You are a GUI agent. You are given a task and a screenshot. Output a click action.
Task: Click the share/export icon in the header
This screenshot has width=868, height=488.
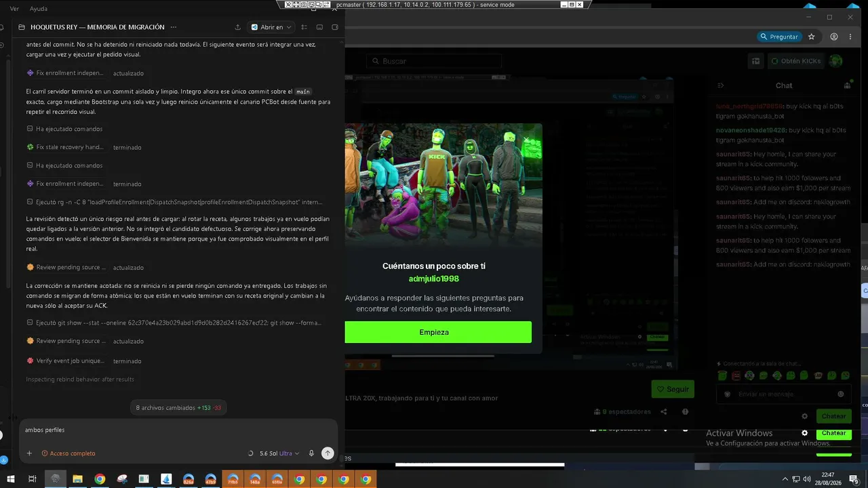[237, 27]
